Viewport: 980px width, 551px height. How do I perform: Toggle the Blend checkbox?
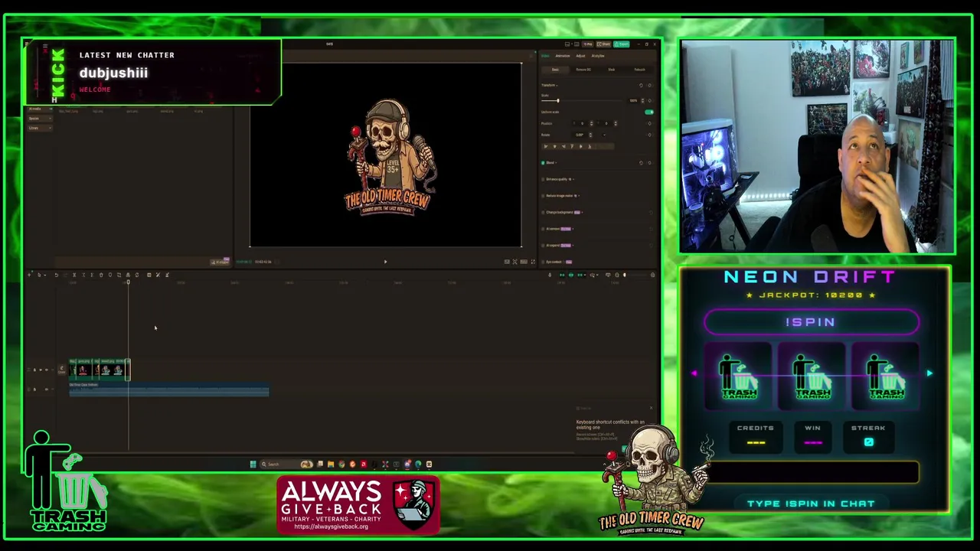(543, 163)
